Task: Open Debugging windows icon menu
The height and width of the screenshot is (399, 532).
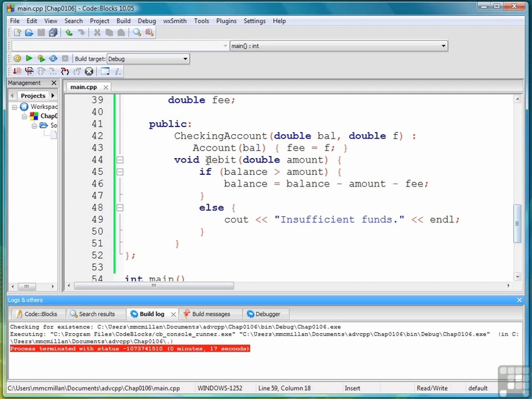Action: (105, 71)
